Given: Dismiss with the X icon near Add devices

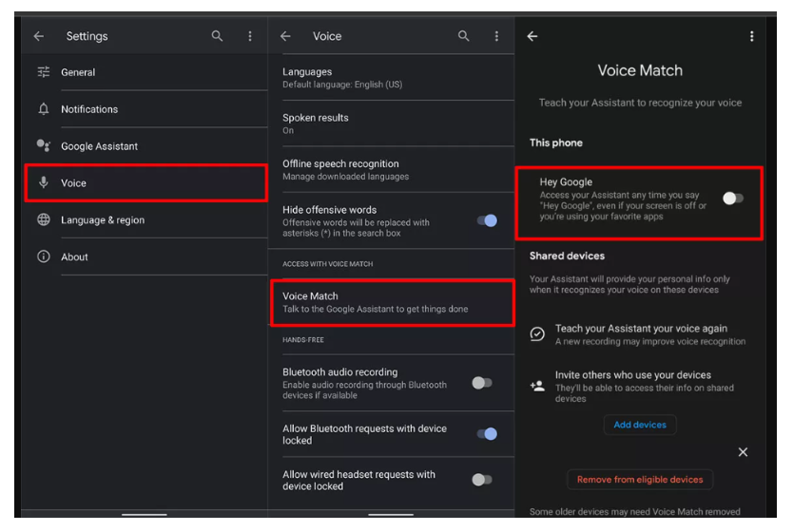Looking at the screenshot, I should 743,452.
